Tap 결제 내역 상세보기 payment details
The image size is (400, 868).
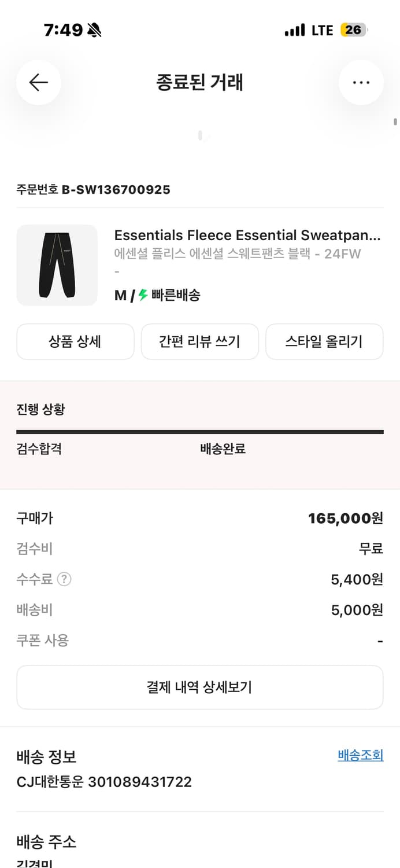[200, 687]
